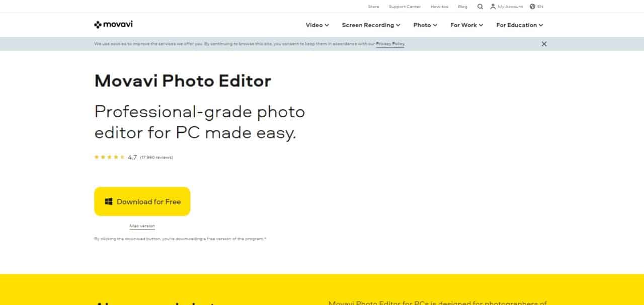This screenshot has width=644, height=305.
Task: Open the search magnifier icon
Action: tap(480, 7)
